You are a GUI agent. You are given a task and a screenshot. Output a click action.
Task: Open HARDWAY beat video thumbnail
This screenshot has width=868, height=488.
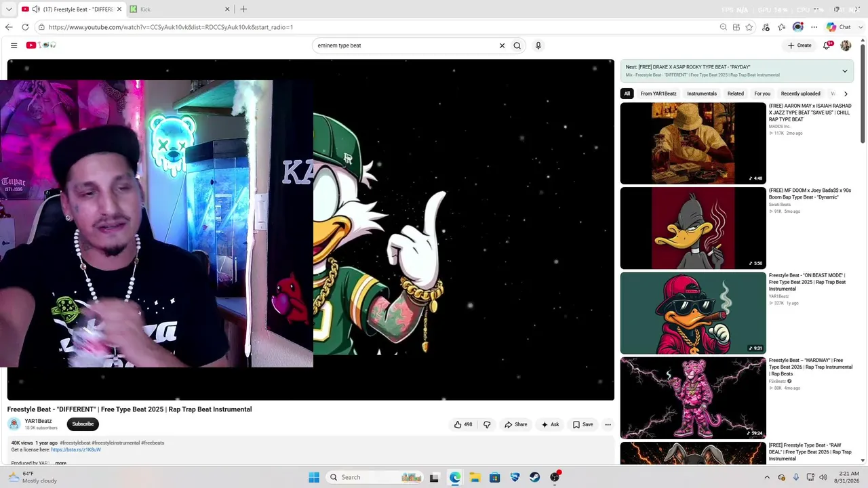[x=693, y=398]
